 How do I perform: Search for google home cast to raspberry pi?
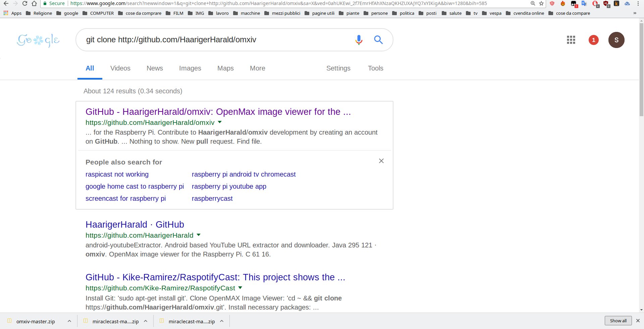pyautogui.click(x=135, y=186)
